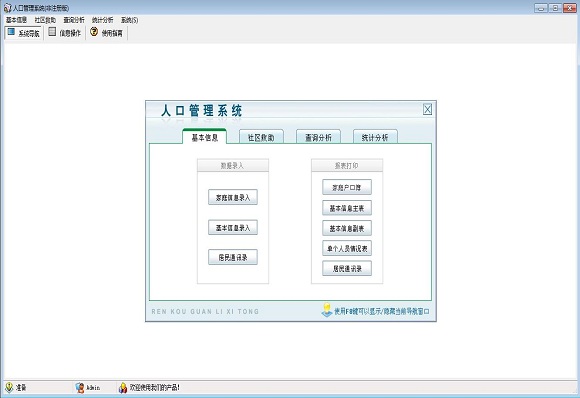Click the tip icon beside the F8 hint
Viewport: 580px width, 398px height.
(327, 310)
